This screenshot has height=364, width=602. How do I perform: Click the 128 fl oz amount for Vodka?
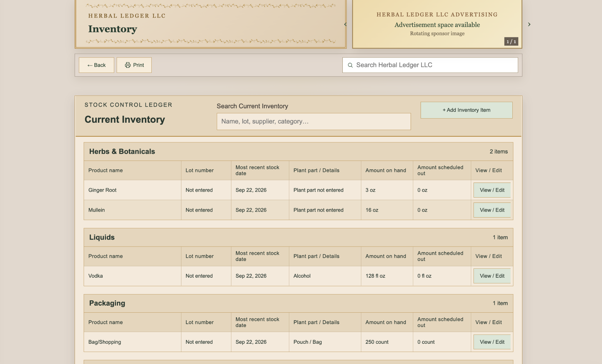[375, 276]
